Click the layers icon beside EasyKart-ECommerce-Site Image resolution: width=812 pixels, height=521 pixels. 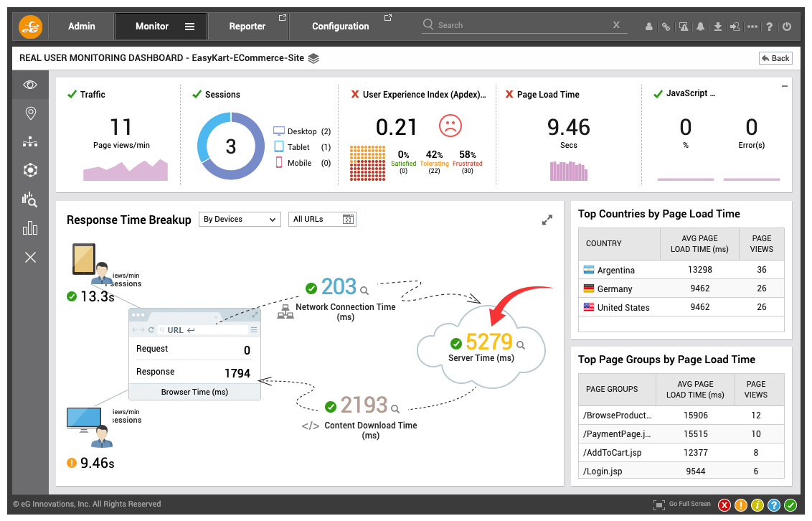click(x=313, y=59)
